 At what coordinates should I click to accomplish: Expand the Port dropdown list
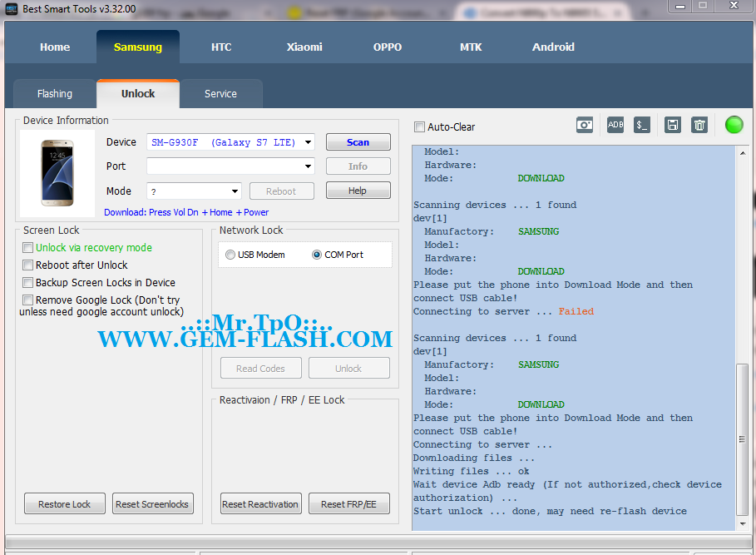pyautogui.click(x=308, y=166)
